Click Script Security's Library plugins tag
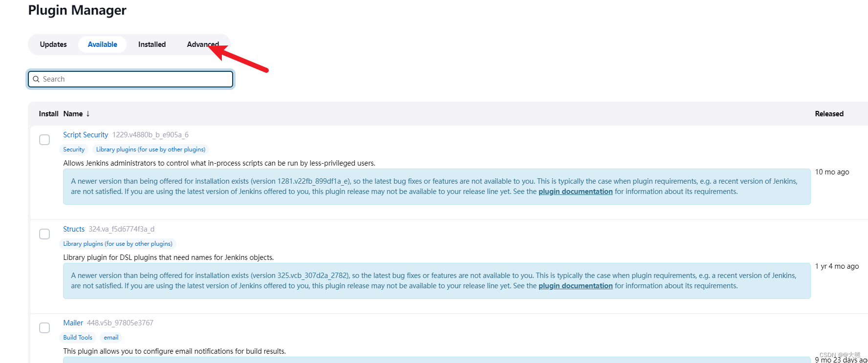Image resolution: width=868 pixels, height=363 pixels. coord(151,149)
